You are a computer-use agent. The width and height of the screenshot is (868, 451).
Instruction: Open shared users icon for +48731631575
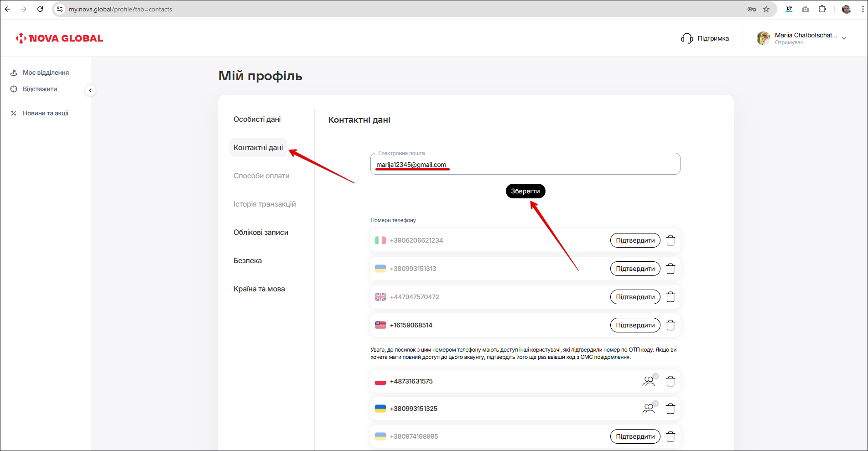[649, 381]
